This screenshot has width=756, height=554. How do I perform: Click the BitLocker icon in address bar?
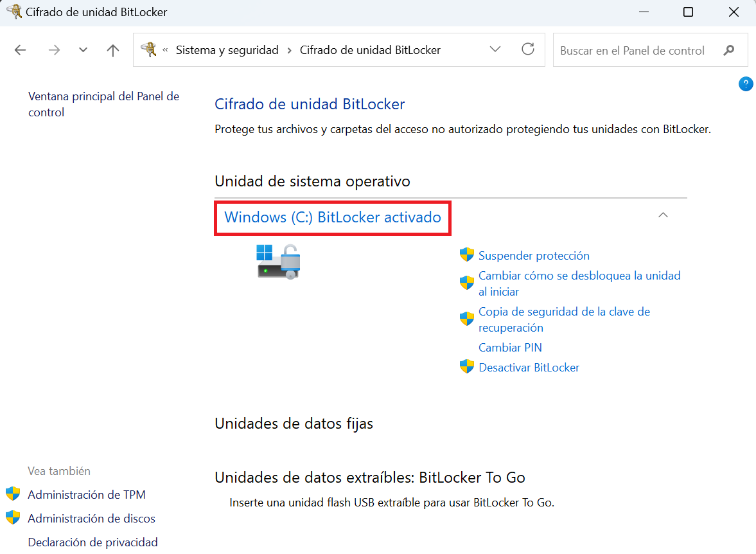pyautogui.click(x=148, y=49)
